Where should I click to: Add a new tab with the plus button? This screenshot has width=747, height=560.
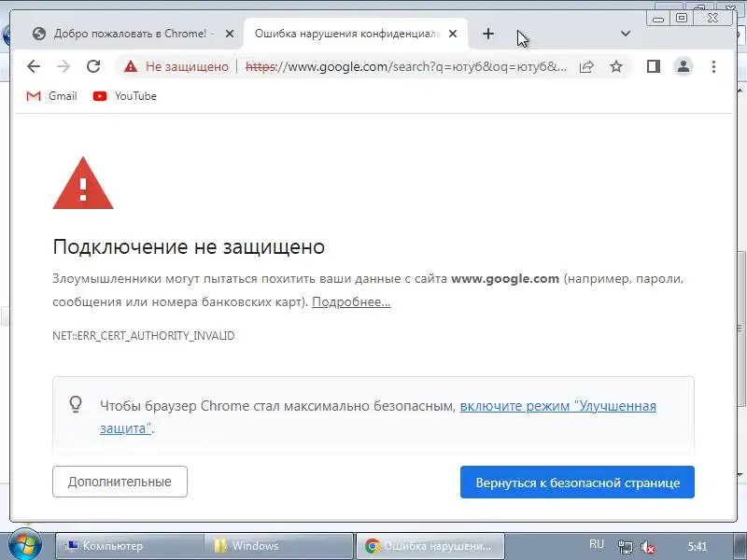click(488, 34)
